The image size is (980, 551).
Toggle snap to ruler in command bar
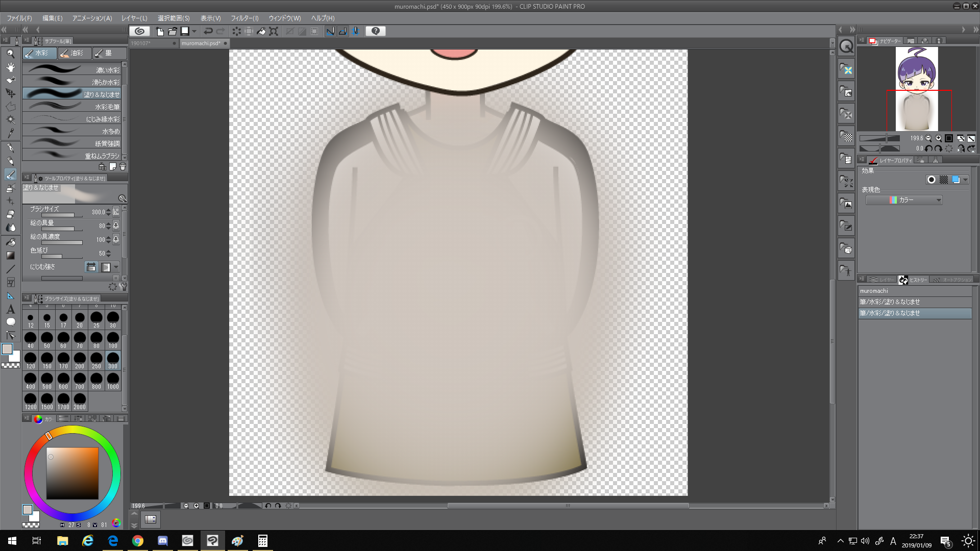coord(330,31)
